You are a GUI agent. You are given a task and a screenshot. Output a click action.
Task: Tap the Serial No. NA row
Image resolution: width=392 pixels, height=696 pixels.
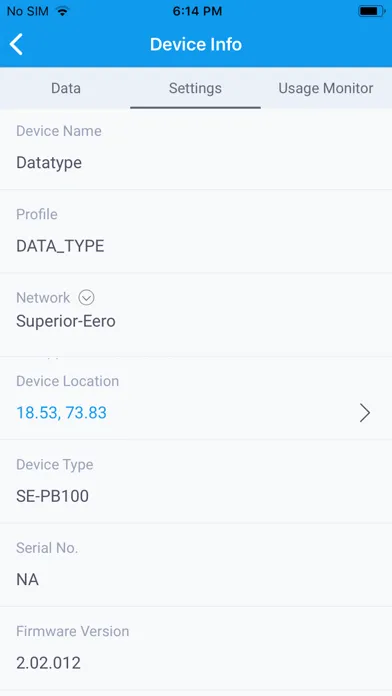click(x=196, y=565)
